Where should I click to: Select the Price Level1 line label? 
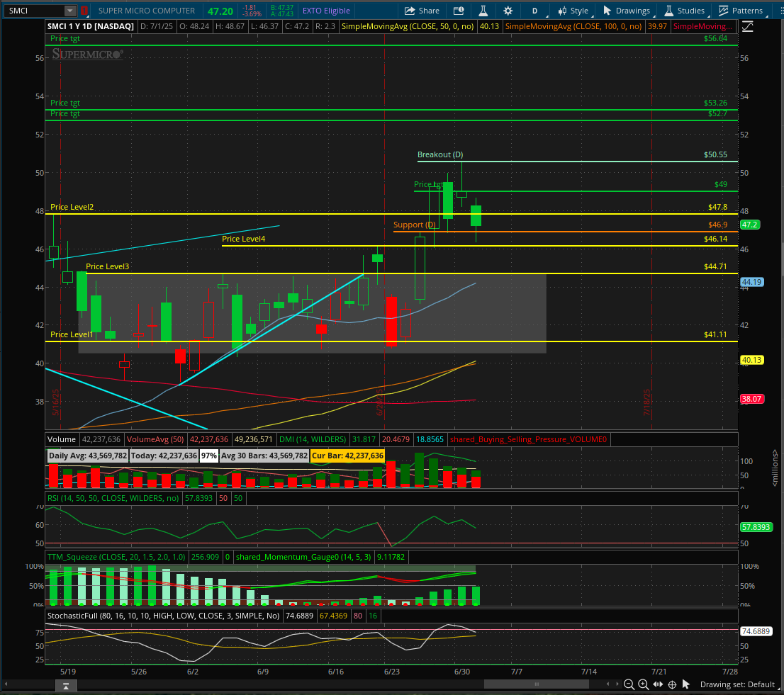tap(72, 334)
